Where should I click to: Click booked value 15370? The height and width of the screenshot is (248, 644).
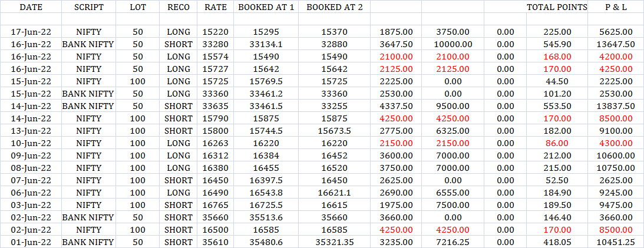point(334,32)
